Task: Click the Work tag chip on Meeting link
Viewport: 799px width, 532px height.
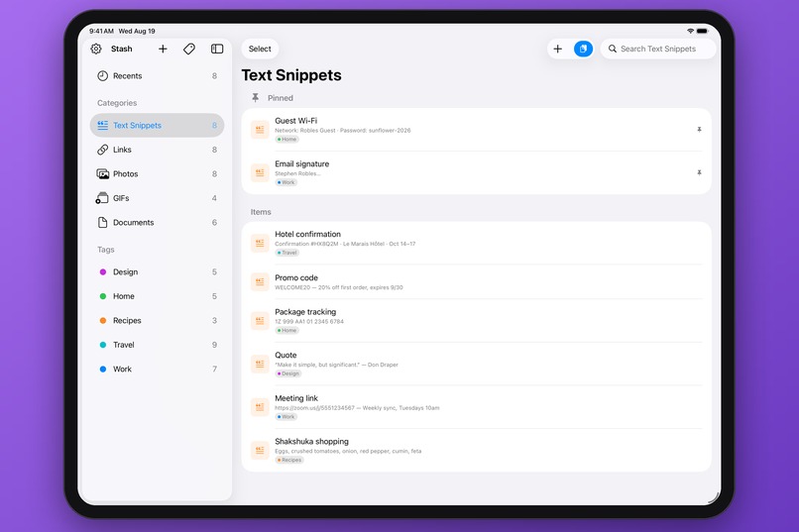Action: pyautogui.click(x=286, y=417)
